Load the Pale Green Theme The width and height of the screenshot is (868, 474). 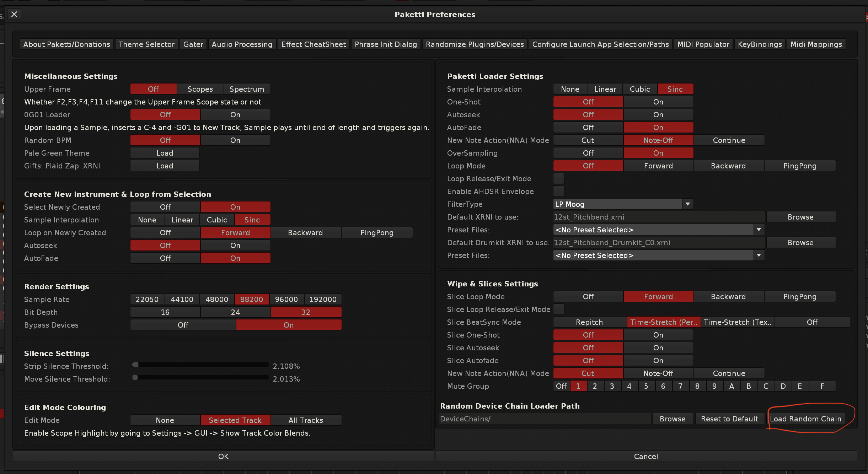point(165,153)
